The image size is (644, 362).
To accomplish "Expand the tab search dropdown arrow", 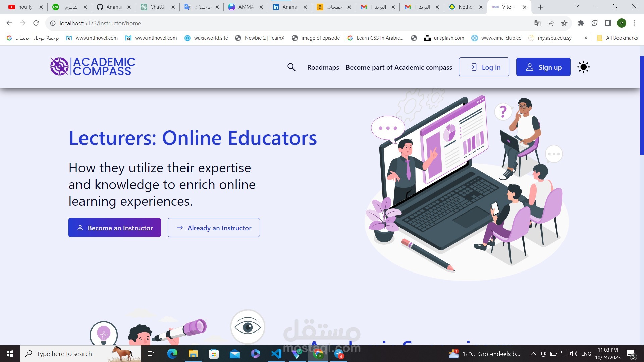I will pyautogui.click(x=577, y=7).
